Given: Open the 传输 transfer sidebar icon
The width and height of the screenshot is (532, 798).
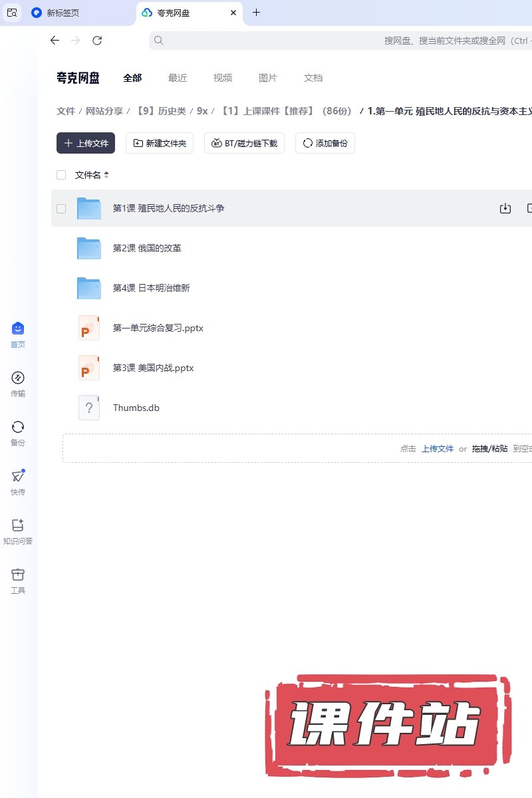Looking at the screenshot, I should click(x=18, y=378).
